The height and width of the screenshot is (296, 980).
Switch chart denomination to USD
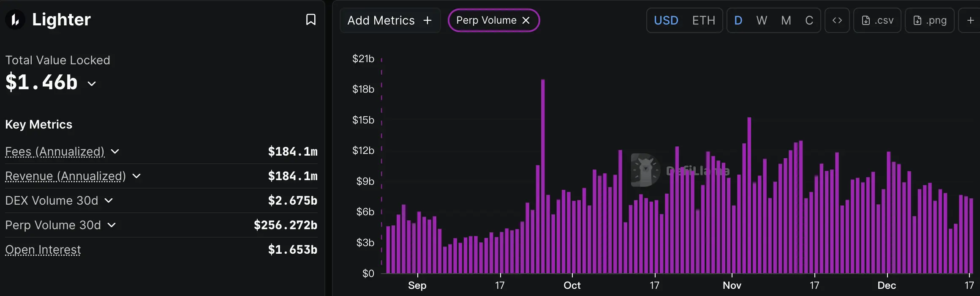[x=666, y=20]
